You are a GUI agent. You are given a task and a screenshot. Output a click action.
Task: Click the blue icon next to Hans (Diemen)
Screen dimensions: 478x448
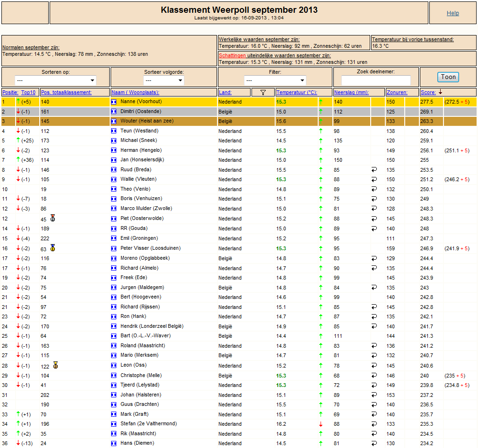(113, 443)
